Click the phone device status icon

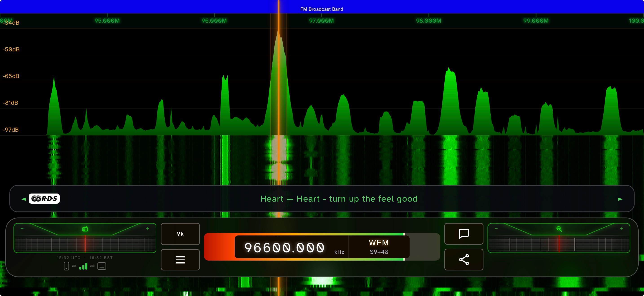coord(66,266)
